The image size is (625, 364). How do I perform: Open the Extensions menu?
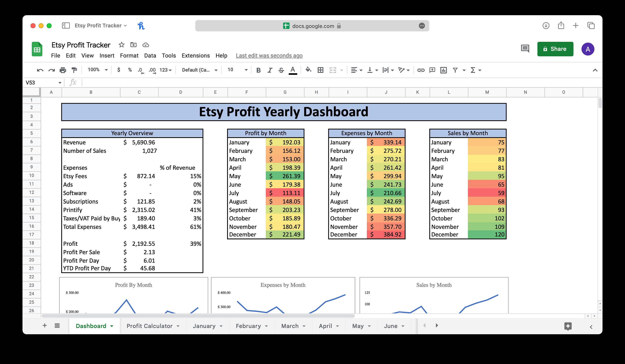196,56
